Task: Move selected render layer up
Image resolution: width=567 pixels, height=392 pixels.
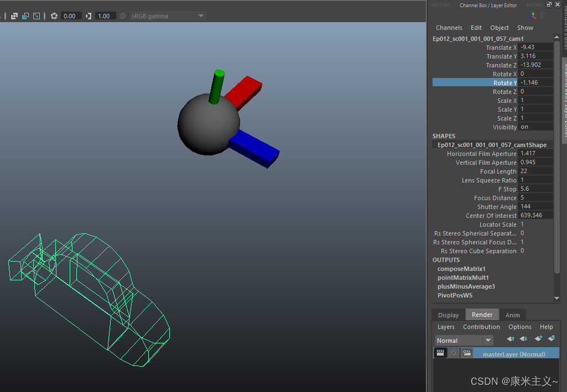Action: click(x=511, y=338)
